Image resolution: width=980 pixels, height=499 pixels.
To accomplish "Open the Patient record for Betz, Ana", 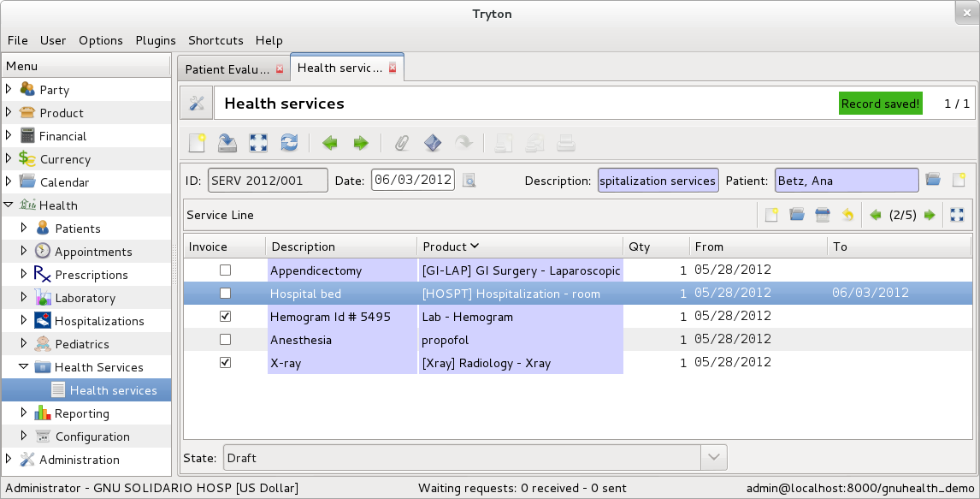I will pyautogui.click(x=935, y=180).
